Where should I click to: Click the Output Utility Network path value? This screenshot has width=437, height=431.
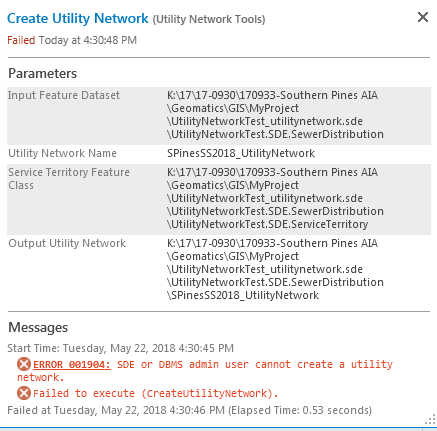tap(275, 269)
